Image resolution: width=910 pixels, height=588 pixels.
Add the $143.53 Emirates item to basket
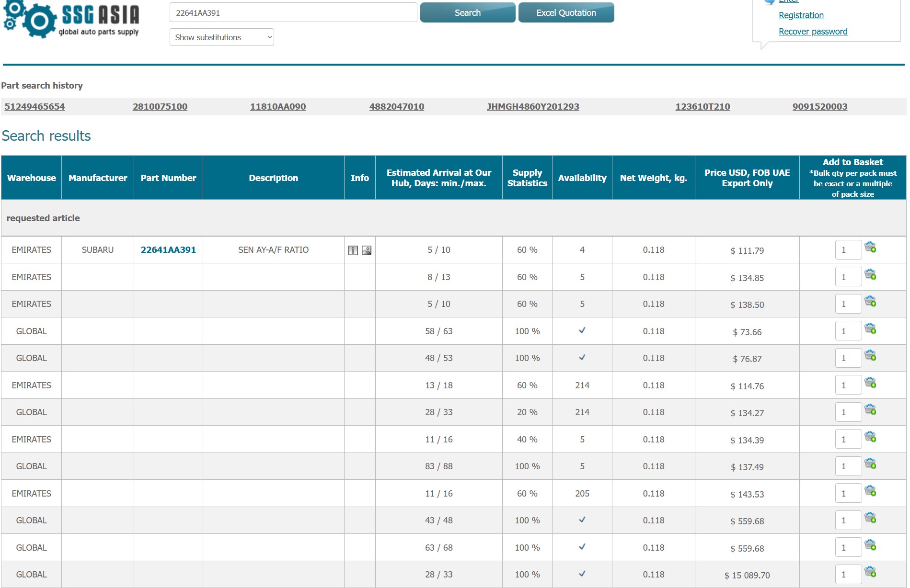pos(870,491)
